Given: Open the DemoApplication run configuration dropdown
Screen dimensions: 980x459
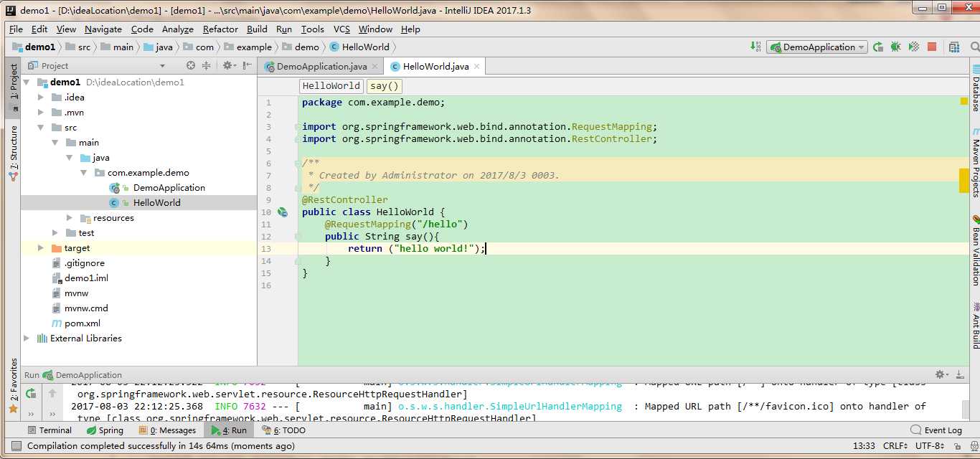Looking at the screenshot, I should click(x=816, y=47).
